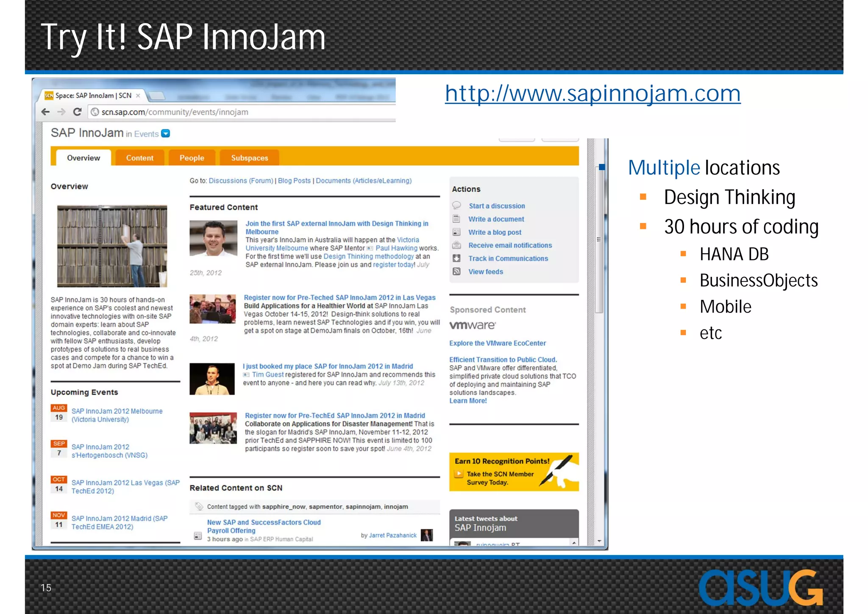Click Efficient Transition to Public Cloud link

click(503, 360)
